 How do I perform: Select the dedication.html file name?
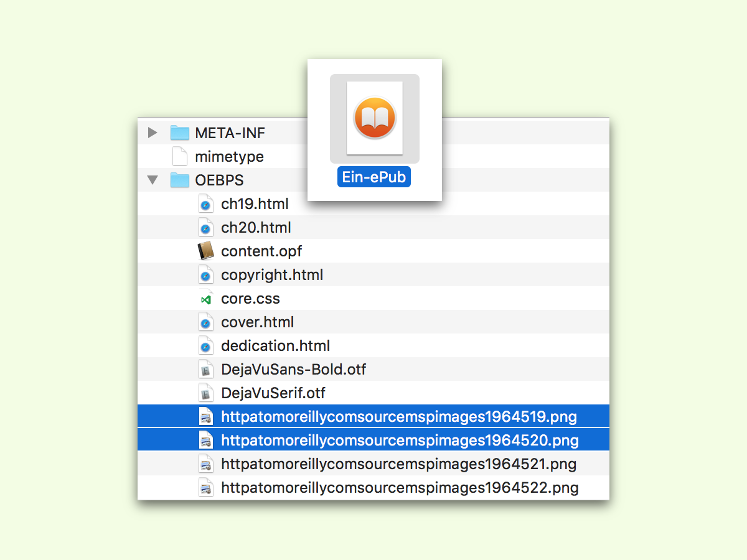[276, 346]
